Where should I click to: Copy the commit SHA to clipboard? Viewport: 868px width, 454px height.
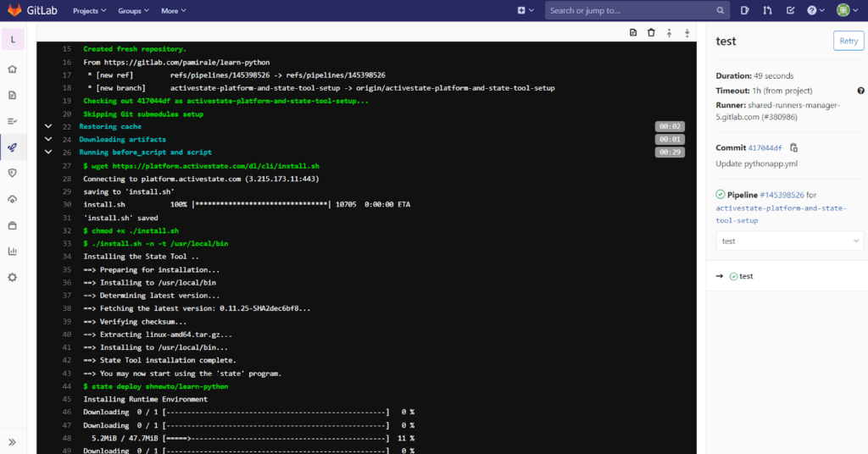(793, 147)
